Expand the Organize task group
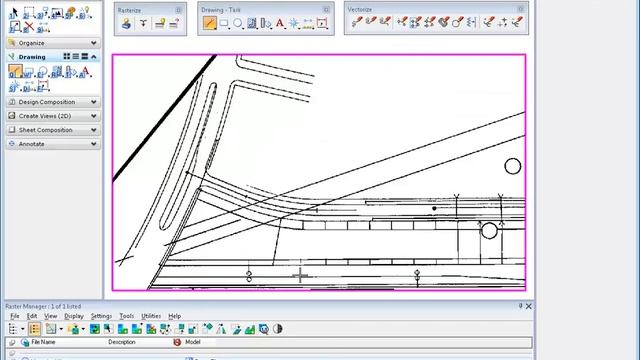The height and width of the screenshot is (360, 640). click(x=94, y=43)
